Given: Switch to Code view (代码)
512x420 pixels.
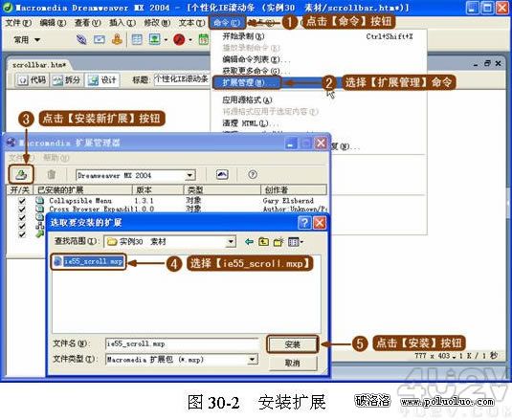Looking at the screenshot, I should click(x=32, y=80).
